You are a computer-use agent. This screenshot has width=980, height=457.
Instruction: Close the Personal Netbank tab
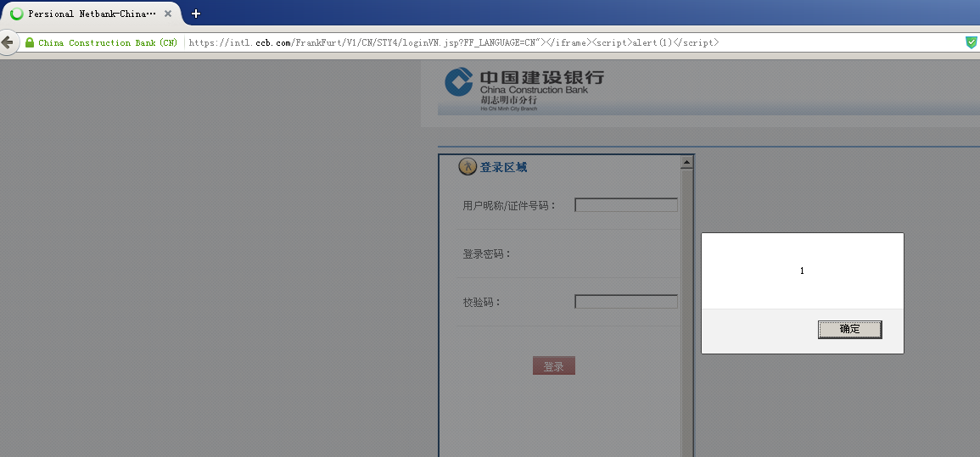(167, 13)
